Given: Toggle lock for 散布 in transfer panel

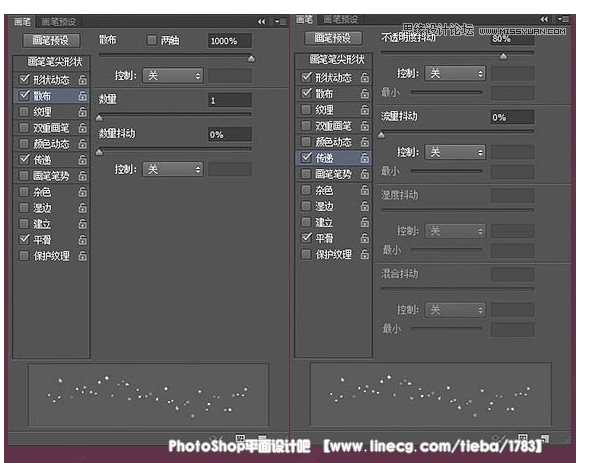Looking at the screenshot, I should (364, 93).
